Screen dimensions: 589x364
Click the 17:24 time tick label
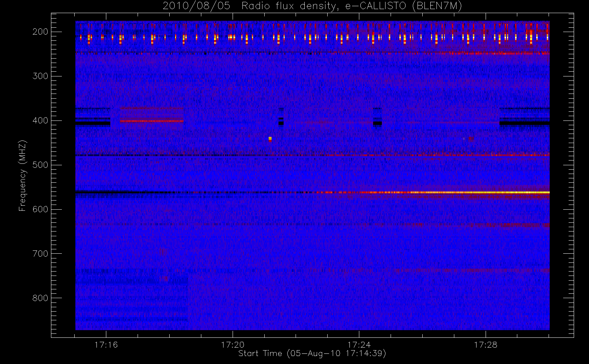click(x=359, y=345)
